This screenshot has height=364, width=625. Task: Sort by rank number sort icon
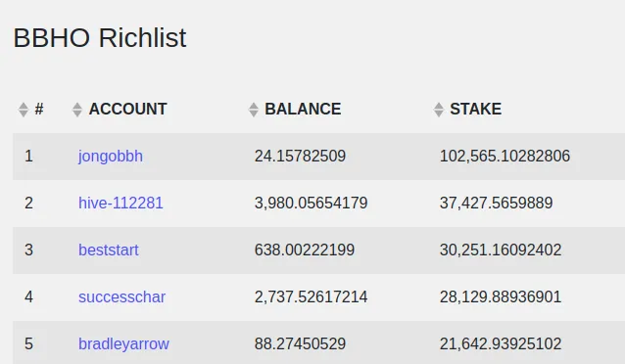(x=24, y=110)
